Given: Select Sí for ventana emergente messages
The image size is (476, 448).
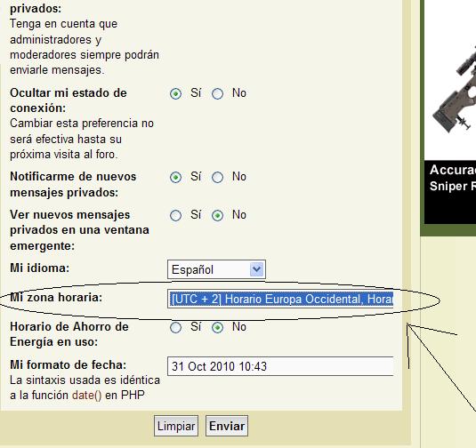Looking at the screenshot, I should point(176,215).
